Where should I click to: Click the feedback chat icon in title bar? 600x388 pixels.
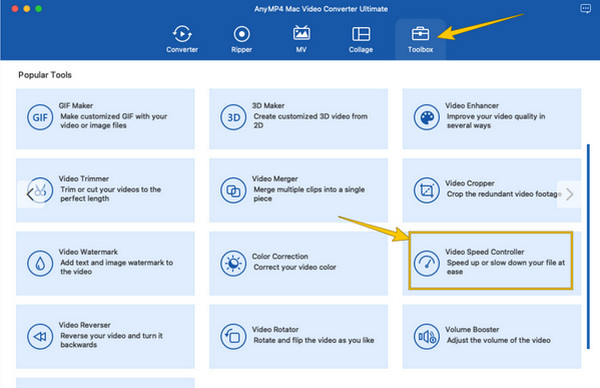(585, 8)
